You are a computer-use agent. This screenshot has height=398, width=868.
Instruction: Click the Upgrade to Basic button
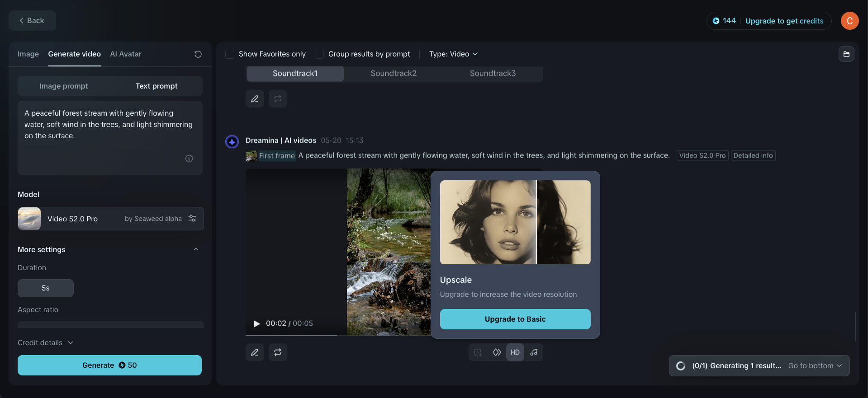pyautogui.click(x=515, y=319)
